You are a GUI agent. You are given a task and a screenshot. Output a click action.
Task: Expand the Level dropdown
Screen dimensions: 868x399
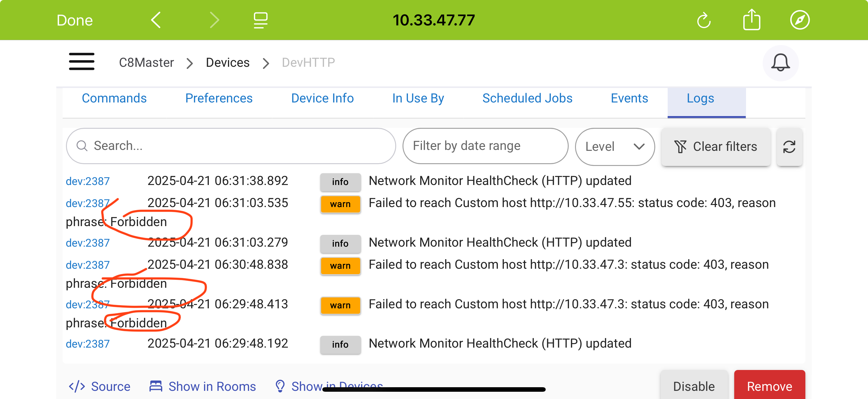click(615, 147)
